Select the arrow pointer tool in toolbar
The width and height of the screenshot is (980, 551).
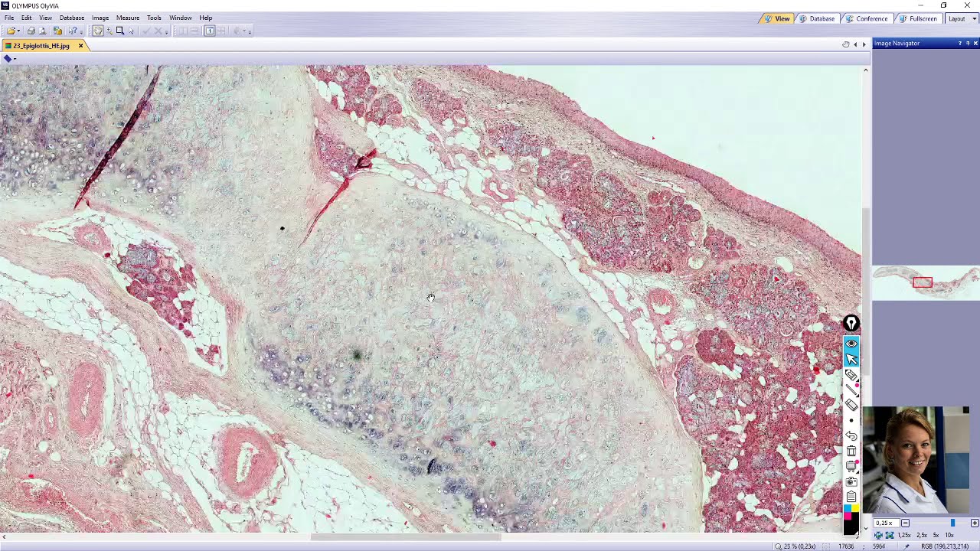pyautogui.click(x=132, y=31)
